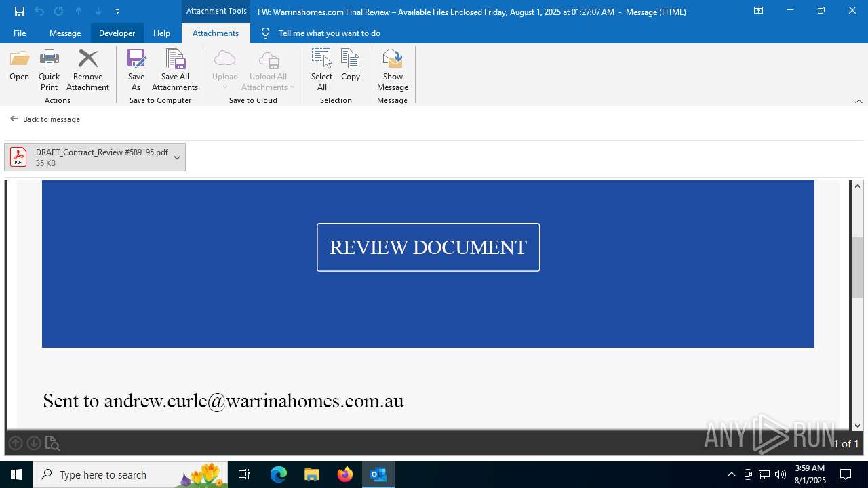Go back with the Back to message arrow
This screenshot has width=868, height=488.
tap(14, 119)
